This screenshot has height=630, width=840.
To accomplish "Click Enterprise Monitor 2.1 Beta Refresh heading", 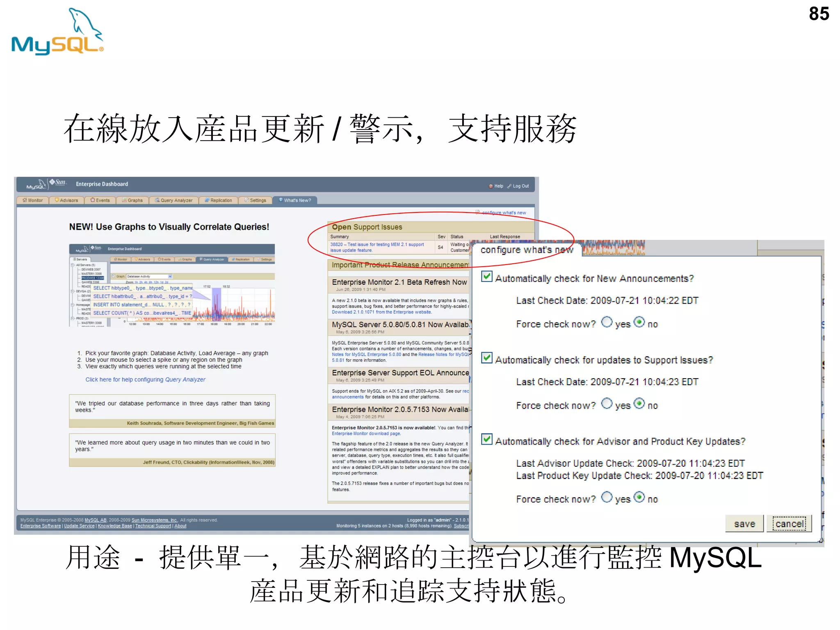I will pyautogui.click(x=399, y=282).
